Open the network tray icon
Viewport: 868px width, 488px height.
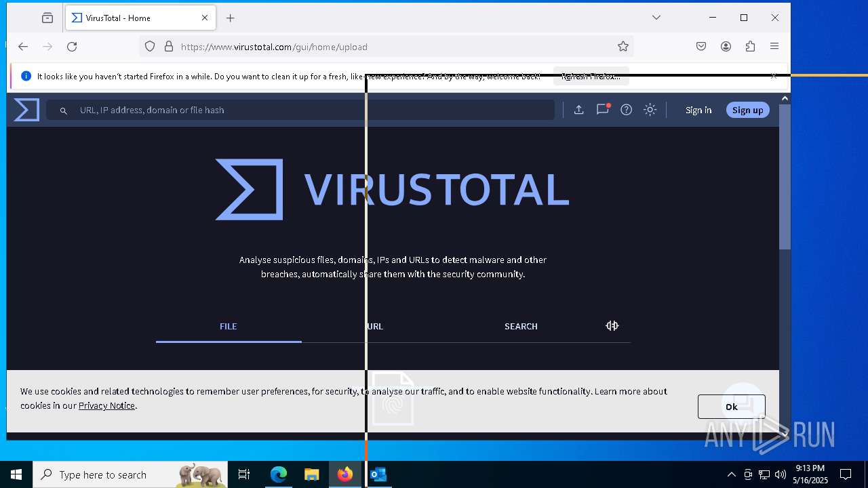[x=764, y=474]
